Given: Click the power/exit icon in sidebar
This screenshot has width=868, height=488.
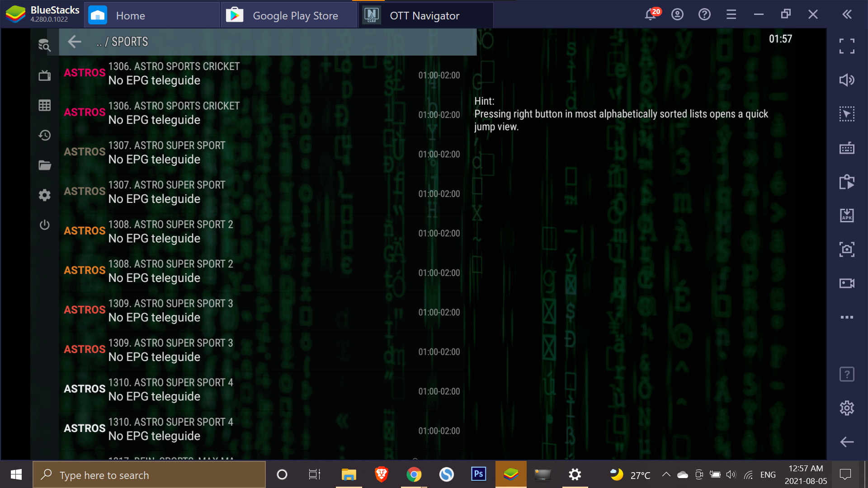Looking at the screenshot, I should [44, 225].
